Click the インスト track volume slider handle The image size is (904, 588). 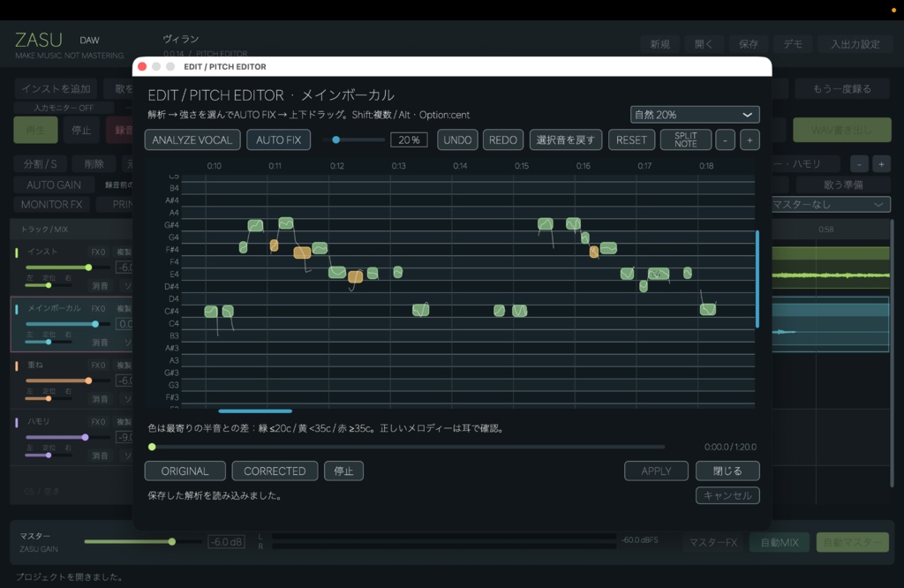point(88,268)
